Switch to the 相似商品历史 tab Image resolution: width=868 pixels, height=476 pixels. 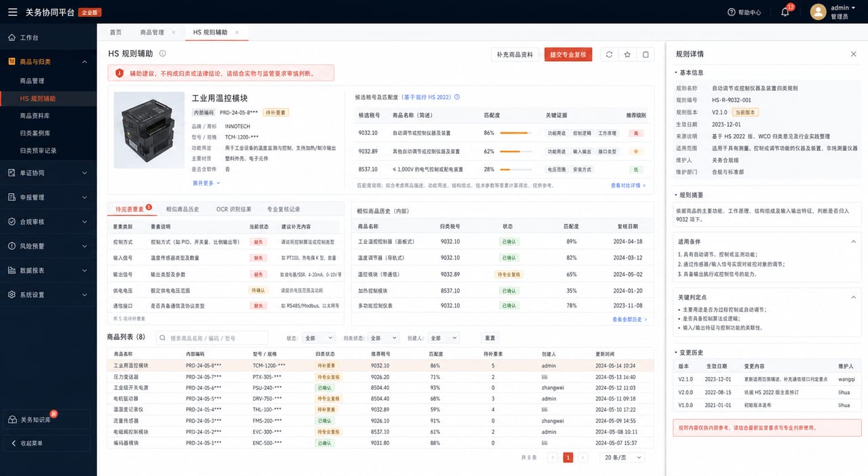pos(182,209)
